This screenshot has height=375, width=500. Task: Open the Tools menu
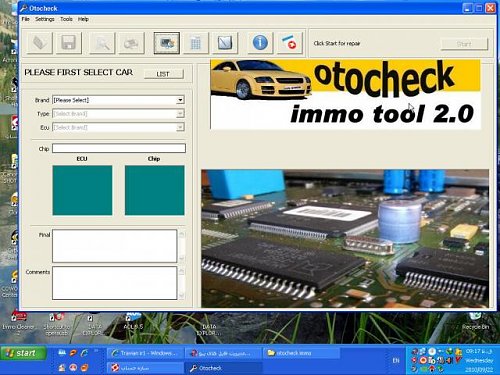[66, 19]
